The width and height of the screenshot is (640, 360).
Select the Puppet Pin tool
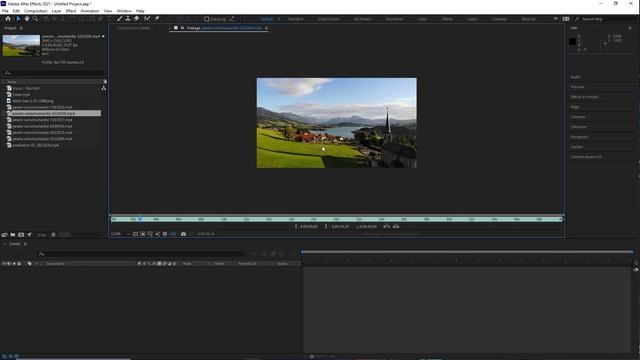click(157, 19)
